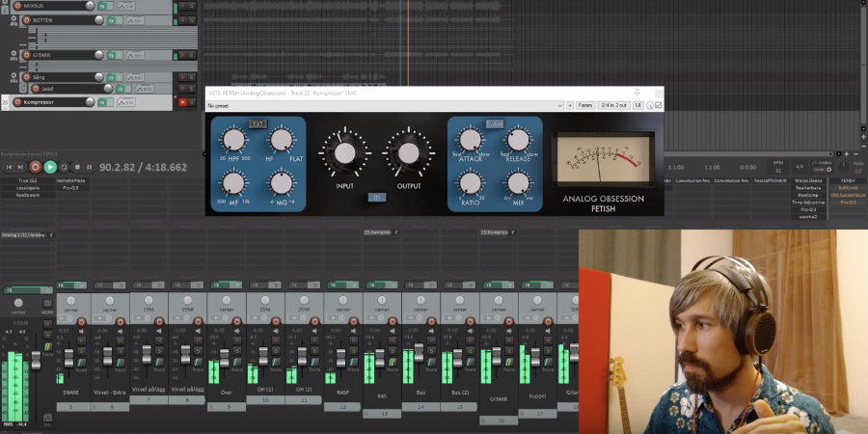Open Route on the GITARR mixer channel
Screen dimensions: 868x434
coord(508,362)
